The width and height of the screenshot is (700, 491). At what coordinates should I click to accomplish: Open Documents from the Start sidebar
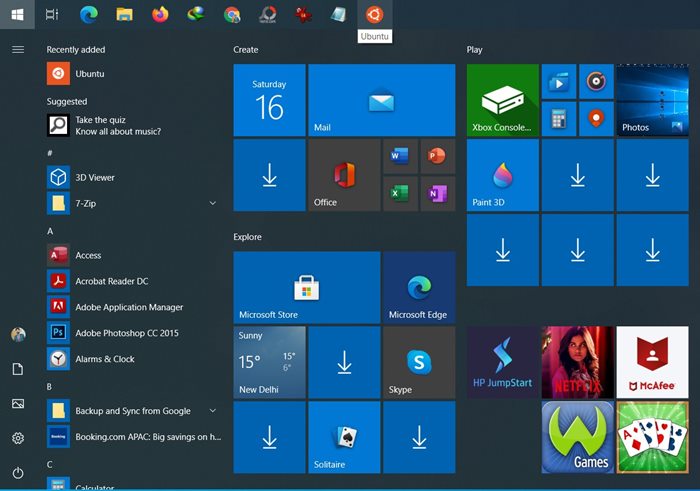(x=18, y=369)
